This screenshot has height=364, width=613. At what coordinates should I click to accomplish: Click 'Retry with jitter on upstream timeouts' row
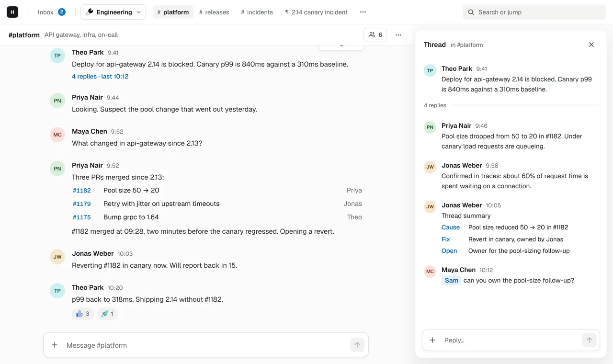(217, 204)
